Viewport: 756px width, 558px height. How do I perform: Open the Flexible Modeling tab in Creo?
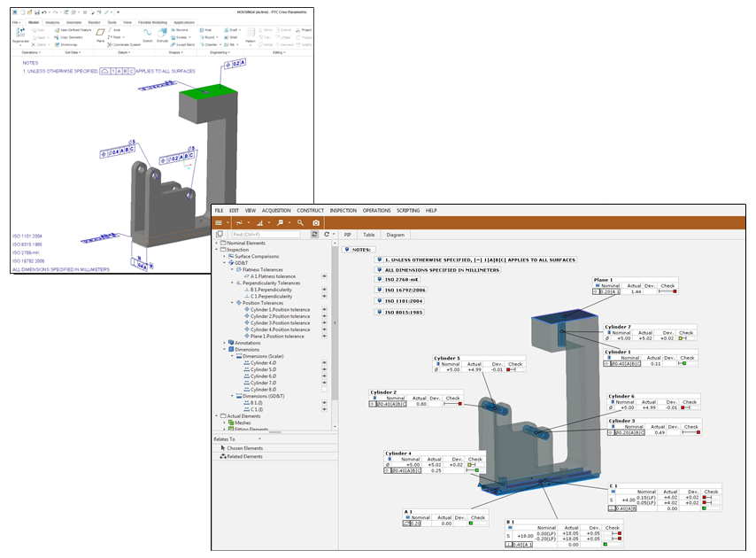coord(152,22)
